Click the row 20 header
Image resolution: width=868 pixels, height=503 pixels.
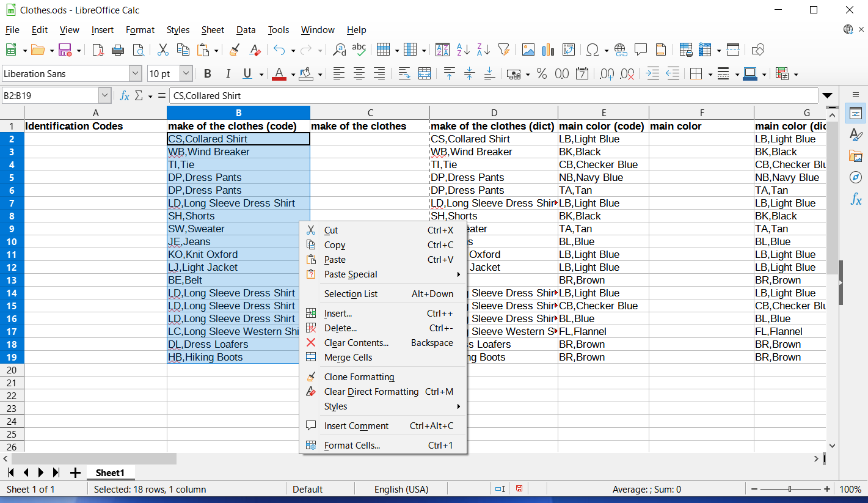click(x=12, y=370)
